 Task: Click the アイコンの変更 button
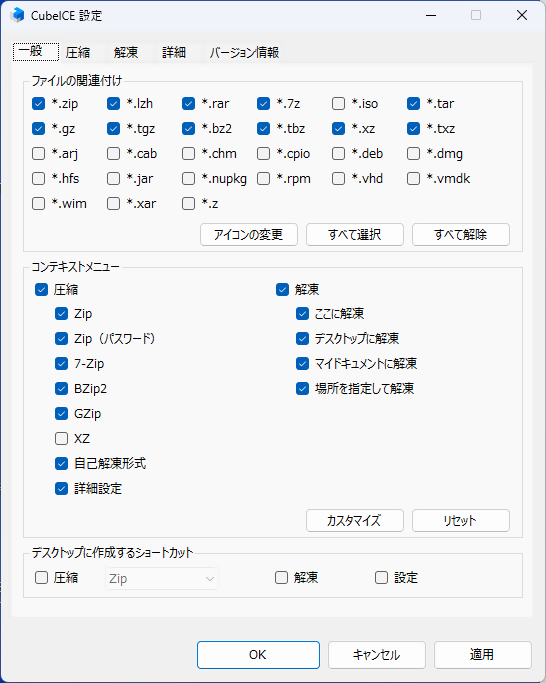(249, 235)
